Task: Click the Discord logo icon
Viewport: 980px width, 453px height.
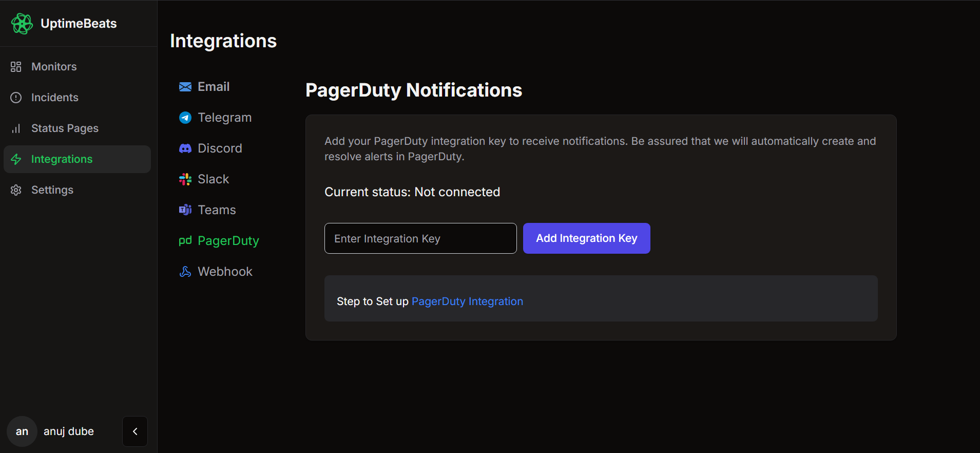Action: (x=185, y=148)
